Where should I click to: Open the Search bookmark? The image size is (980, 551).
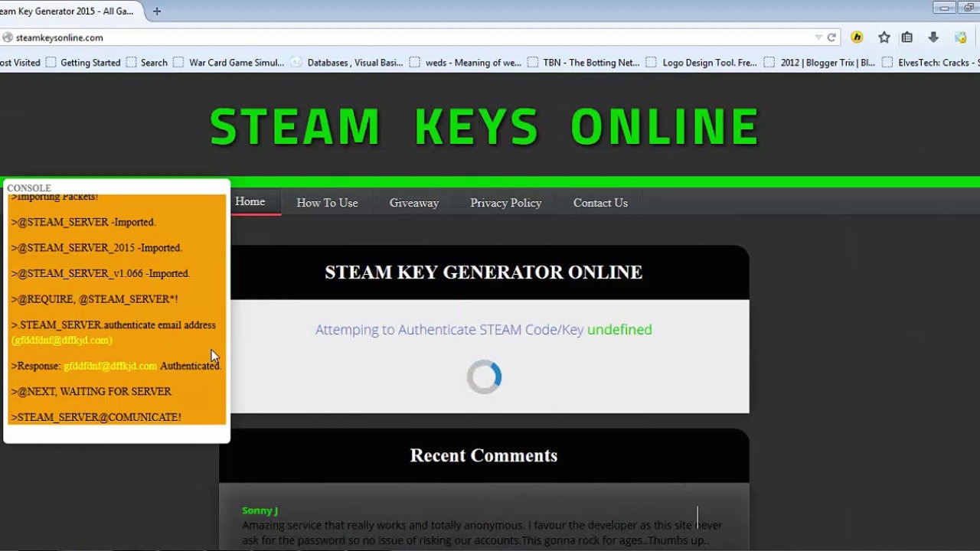tap(146, 63)
